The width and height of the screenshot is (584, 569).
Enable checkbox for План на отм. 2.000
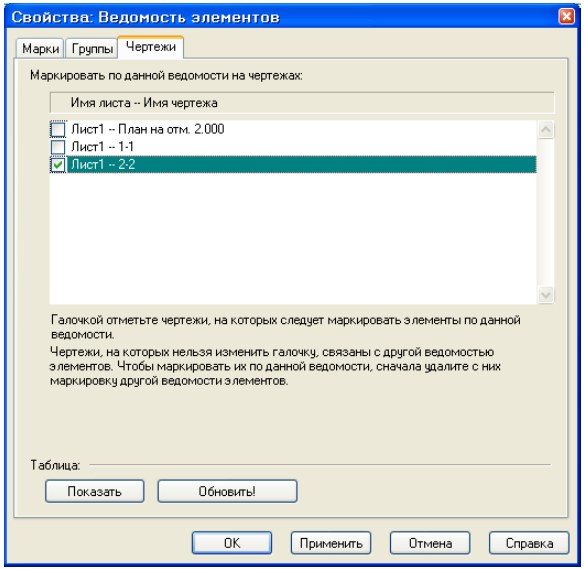click(58, 129)
